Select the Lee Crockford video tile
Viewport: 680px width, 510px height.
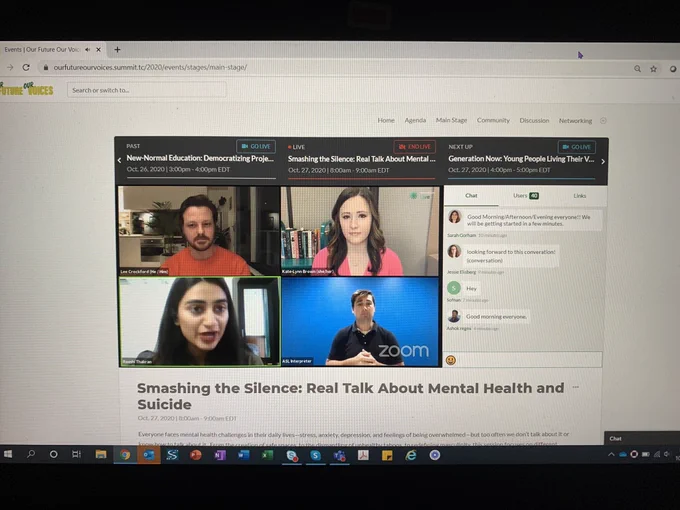coord(199,231)
